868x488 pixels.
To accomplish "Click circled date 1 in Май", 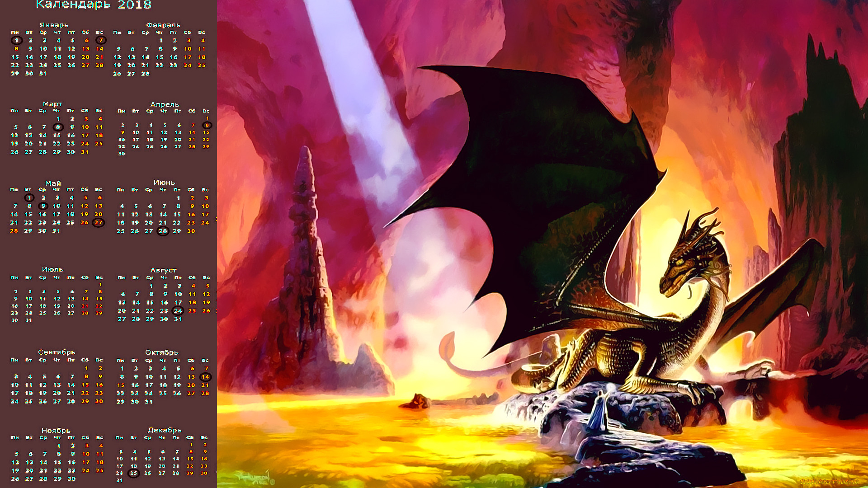I will 29,197.
